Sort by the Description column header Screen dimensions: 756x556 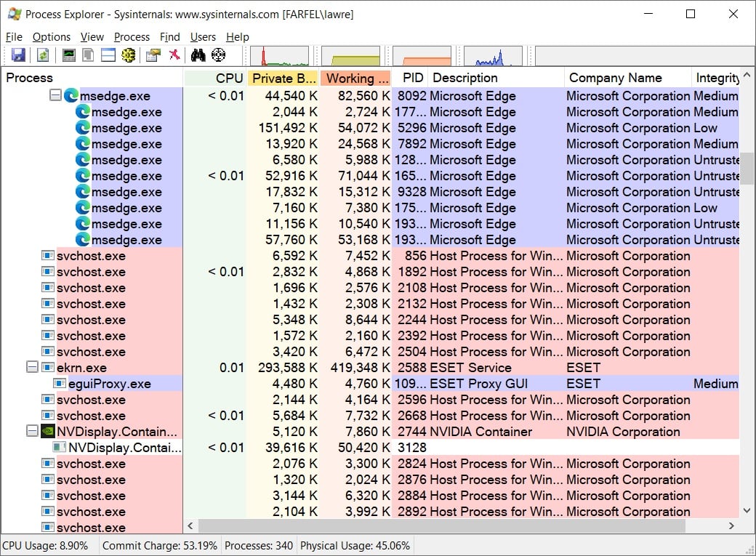pyautogui.click(x=496, y=78)
